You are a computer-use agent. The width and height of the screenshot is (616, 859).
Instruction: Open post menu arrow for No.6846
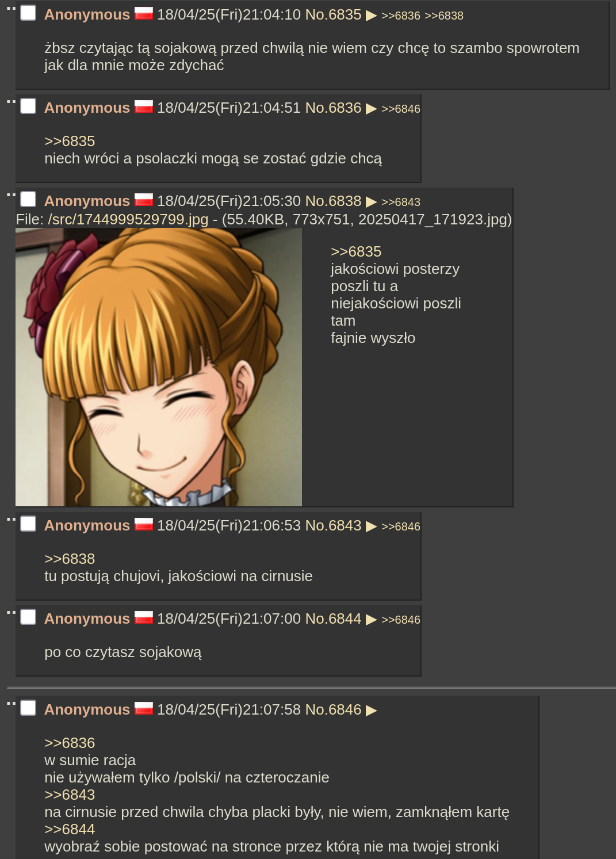(x=371, y=711)
